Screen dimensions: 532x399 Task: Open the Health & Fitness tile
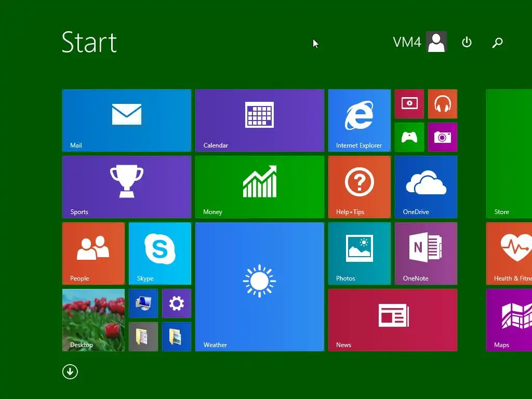point(509,254)
